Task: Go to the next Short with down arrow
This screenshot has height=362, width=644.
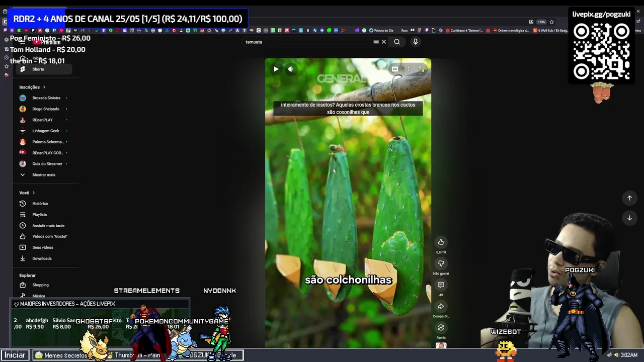Action: (x=629, y=218)
